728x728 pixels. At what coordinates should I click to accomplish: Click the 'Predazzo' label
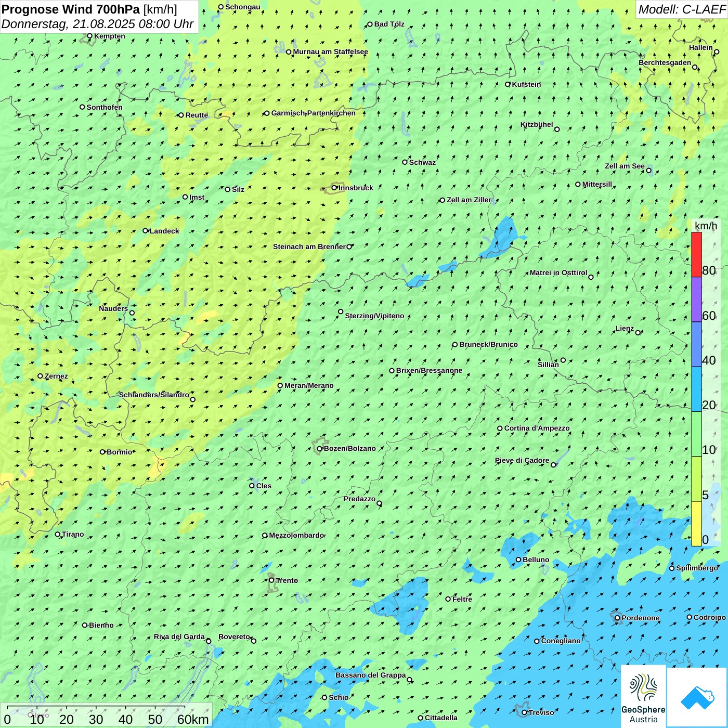359,499
